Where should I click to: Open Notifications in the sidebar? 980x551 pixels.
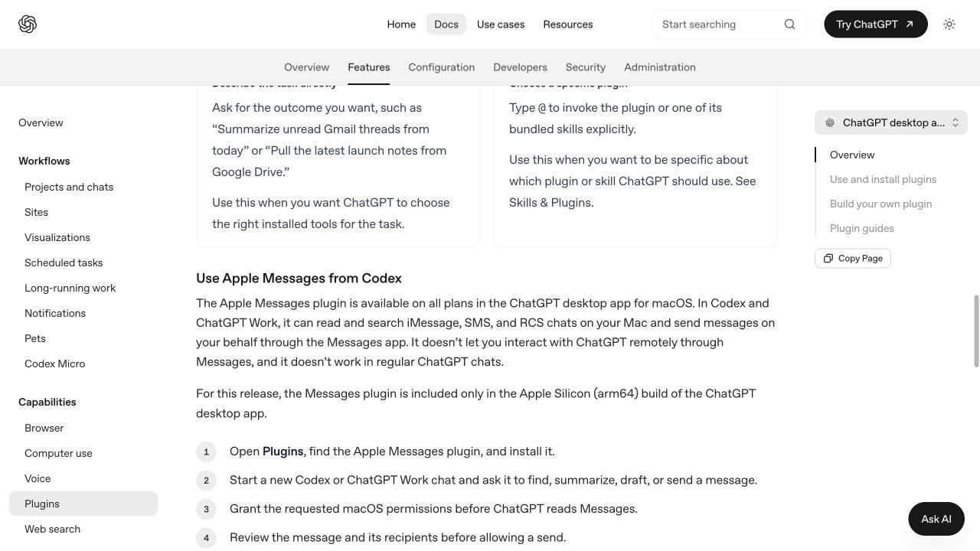(x=55, y=313)
